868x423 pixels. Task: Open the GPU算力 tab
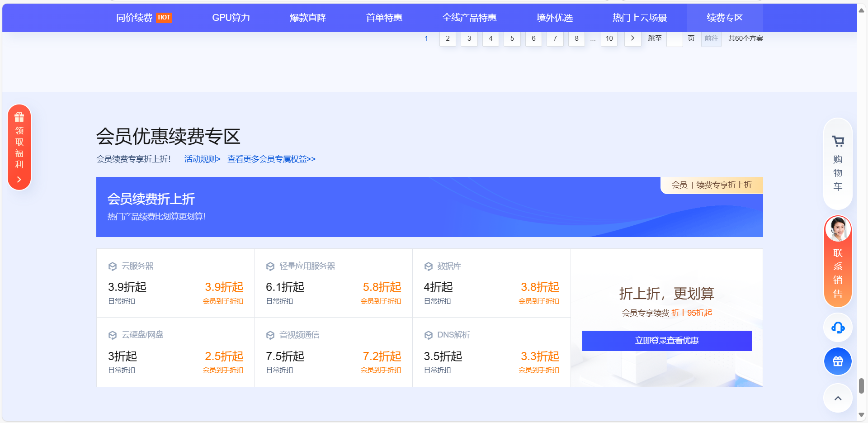(231, 18)
